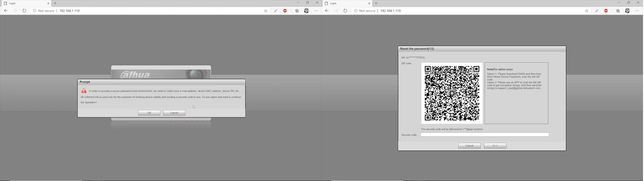Click Cancel in the Prompt dialog
This screenshot has width=644, height=181.
click(x=174, y=113)
